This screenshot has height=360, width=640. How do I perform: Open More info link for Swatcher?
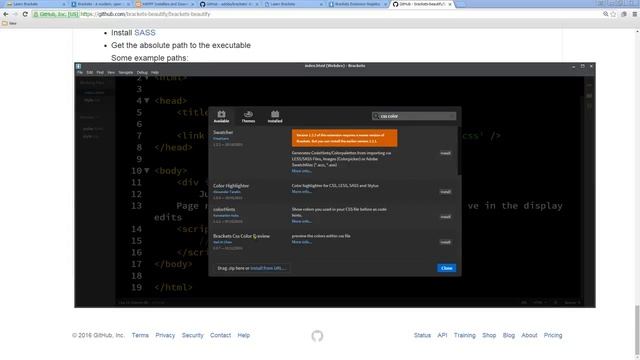(302, 171)
